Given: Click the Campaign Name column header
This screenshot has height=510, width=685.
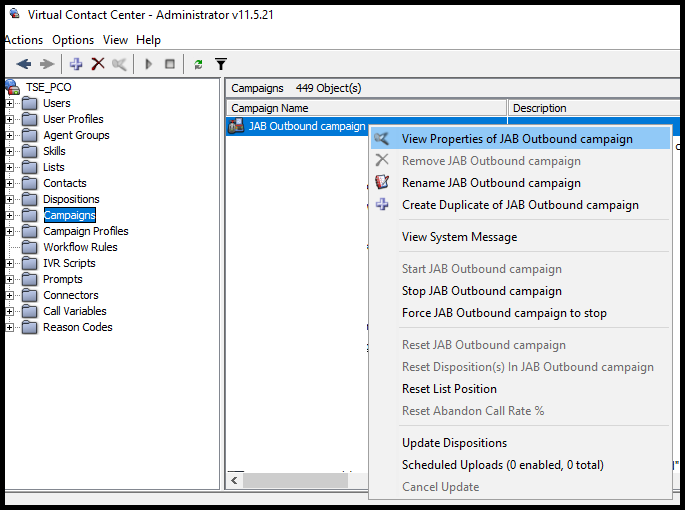Looking at the screenshot, I should click(367, 108).
